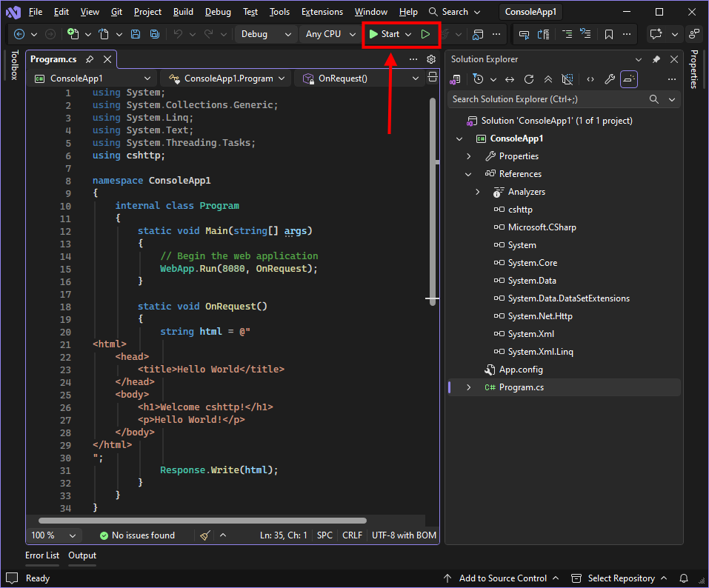Click the notifications bell icon in status bar
The width and height of the screenshot is (709, 588).
[684, 578]
